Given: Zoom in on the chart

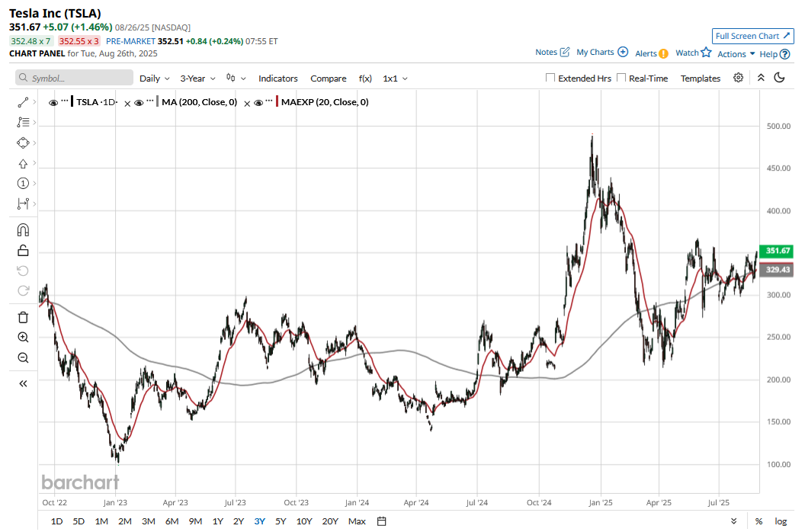Looking at the screenshot, I should point(23,338).
